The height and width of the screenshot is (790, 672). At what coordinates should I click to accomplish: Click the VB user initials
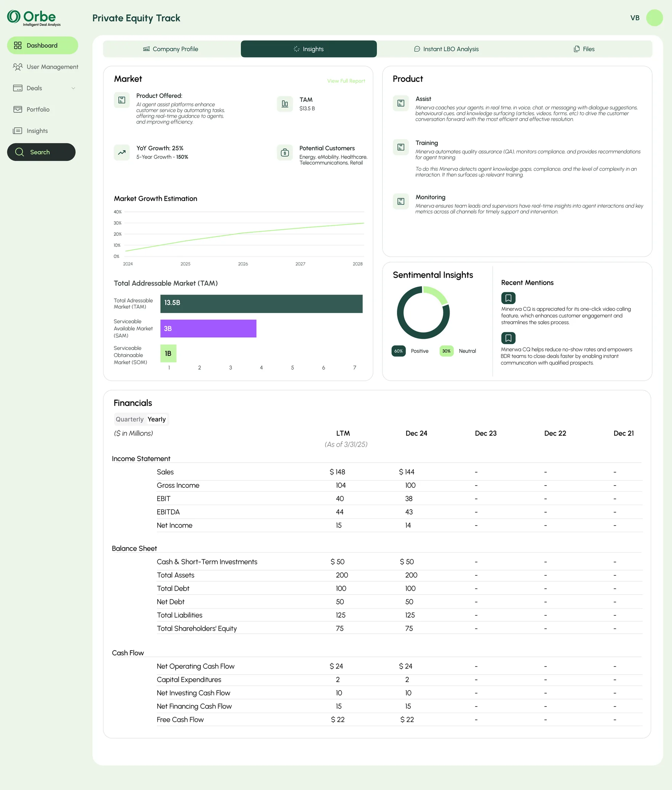tap(635, 18)
